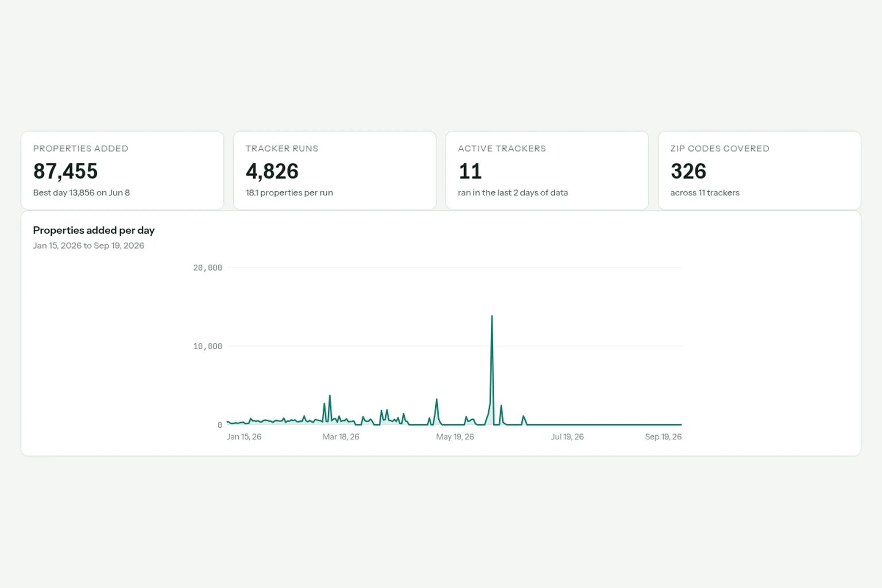882x588 pixels.
Task: Select '18.1 properties per run' text
Action: [x=289, y=192]
